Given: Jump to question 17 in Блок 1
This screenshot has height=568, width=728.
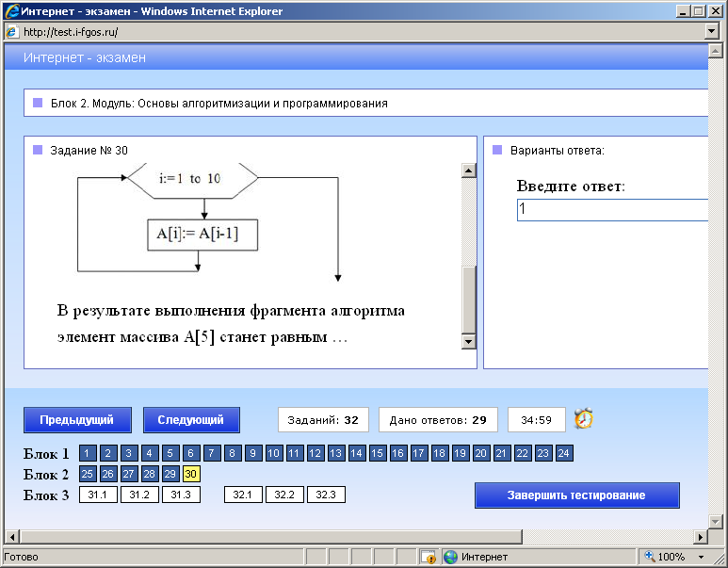Looking at the screenshot, I should pyautogui.click(x=419, y=453).
